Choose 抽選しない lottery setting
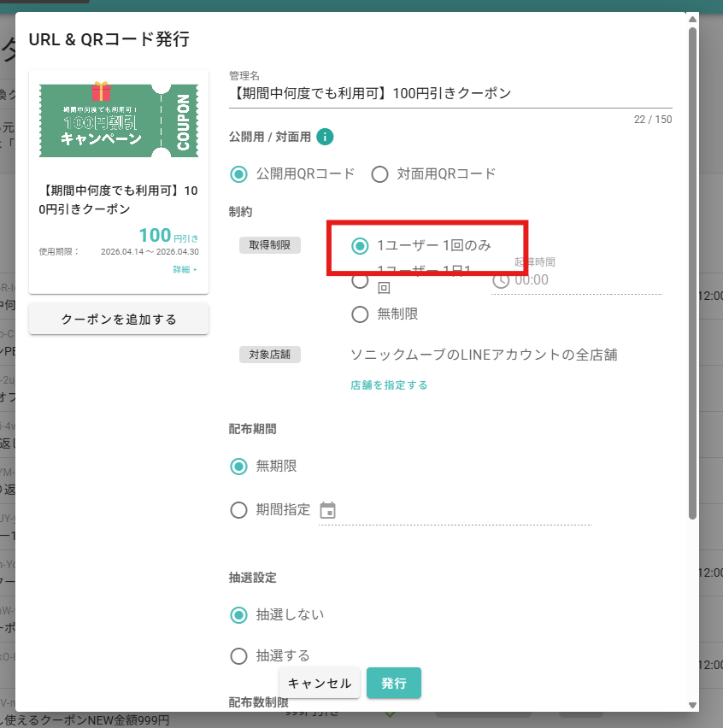Screen dimensions: 723x728 coord(239,614)
